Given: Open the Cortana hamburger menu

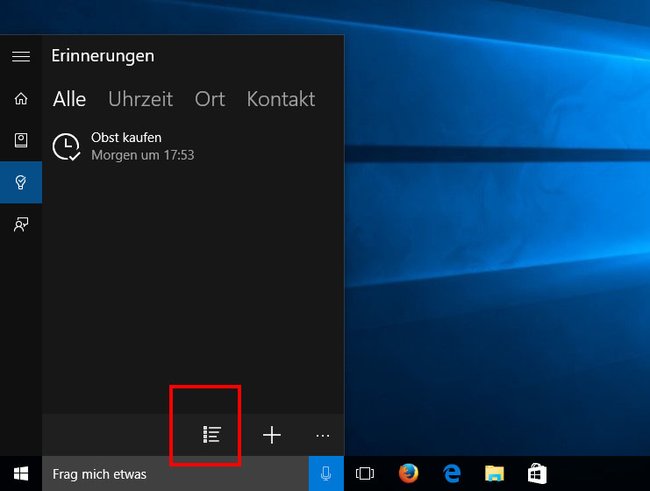Looking at the screenshot, I should click(x=21, y=56).
